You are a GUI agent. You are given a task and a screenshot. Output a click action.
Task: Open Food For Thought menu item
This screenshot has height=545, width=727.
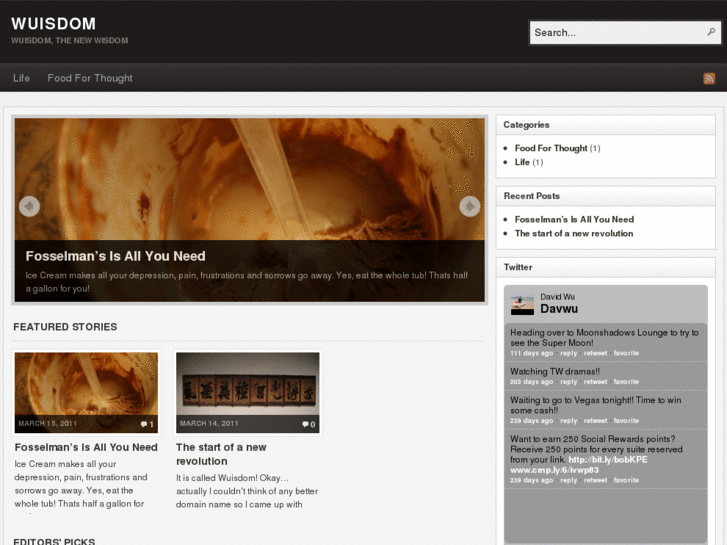90,78
